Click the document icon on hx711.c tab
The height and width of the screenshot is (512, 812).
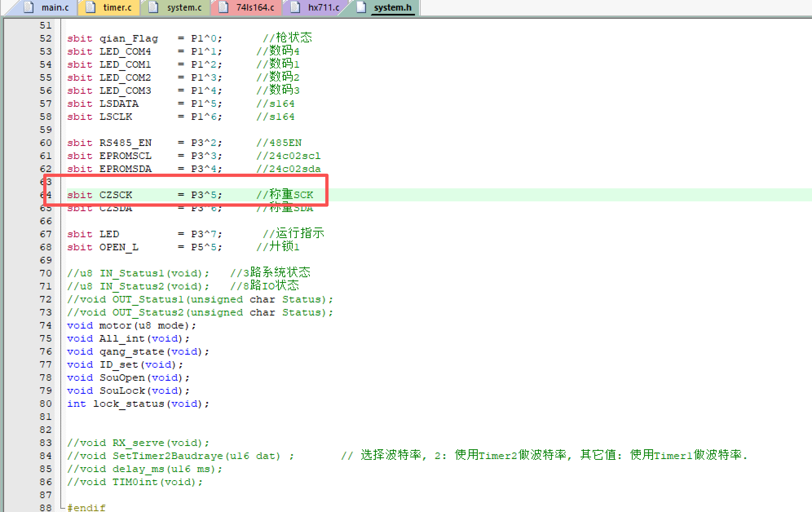tap(295, 7)
